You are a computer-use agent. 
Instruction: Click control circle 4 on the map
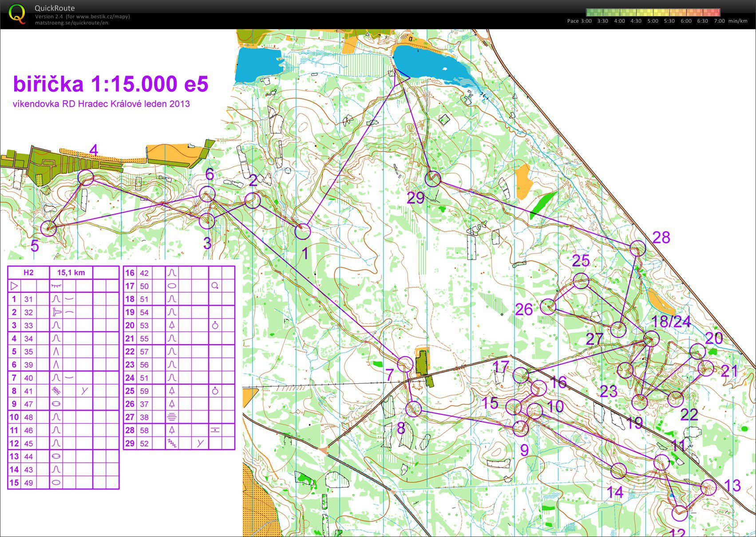pos(86,178)
